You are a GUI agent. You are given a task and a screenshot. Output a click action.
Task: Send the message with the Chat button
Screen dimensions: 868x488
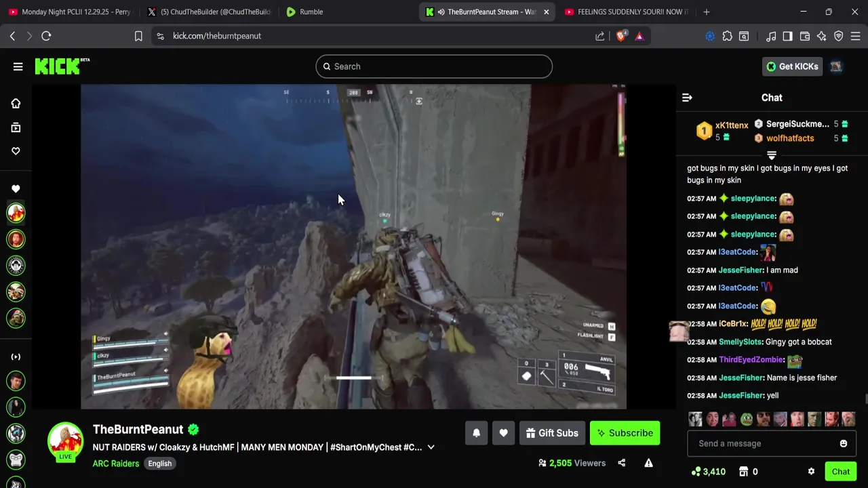(840, 472)
